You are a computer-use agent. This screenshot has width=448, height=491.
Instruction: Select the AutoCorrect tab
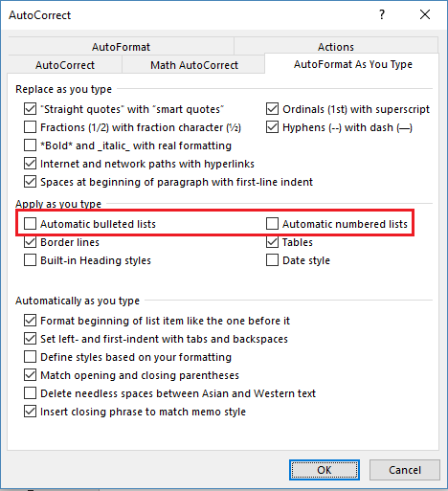coord(65,65)
